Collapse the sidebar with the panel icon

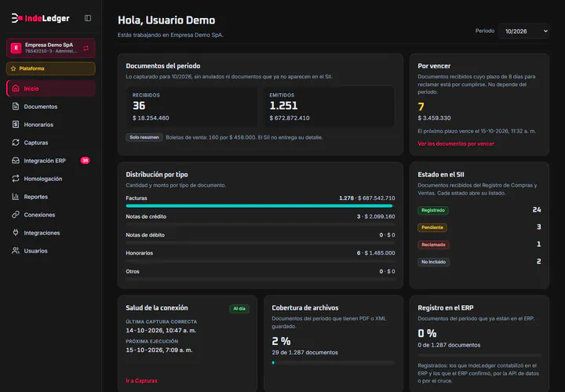pyautogui.click(x=88, y=18)
